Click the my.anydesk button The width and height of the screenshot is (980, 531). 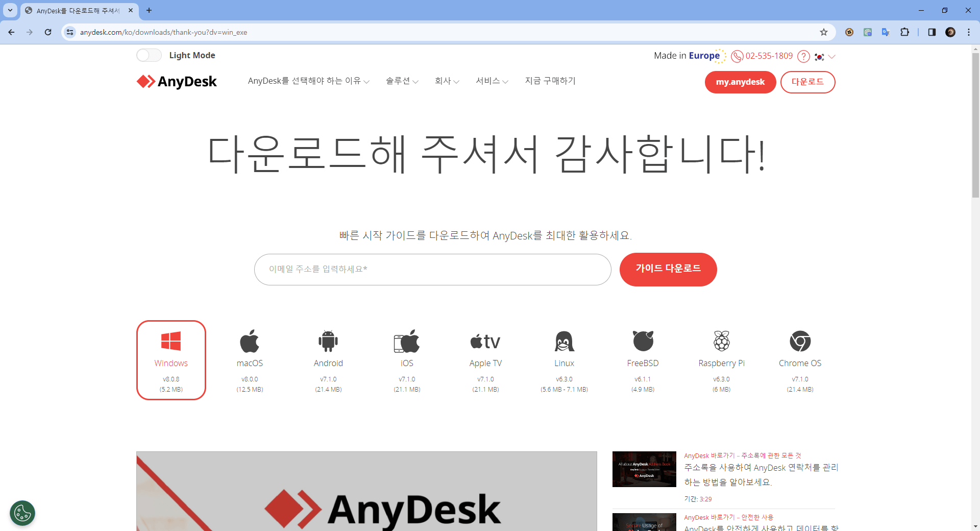[740, 82]
